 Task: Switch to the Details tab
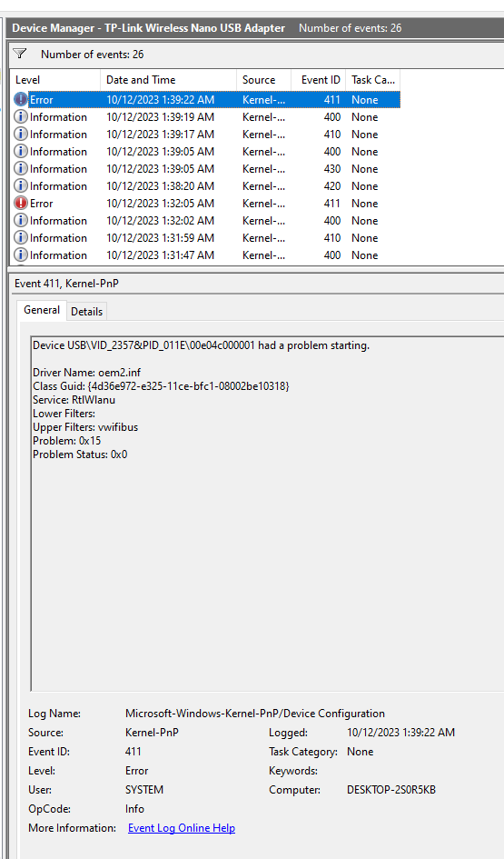(86, 311)
